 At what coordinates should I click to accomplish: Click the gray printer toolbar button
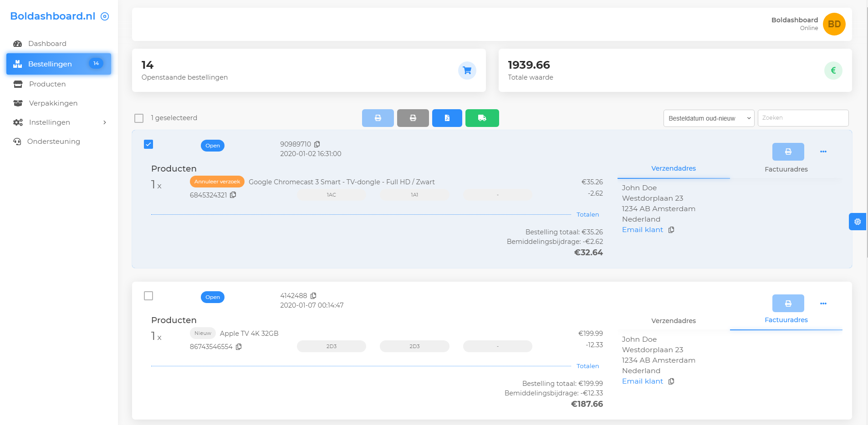(x=413, y=118)
